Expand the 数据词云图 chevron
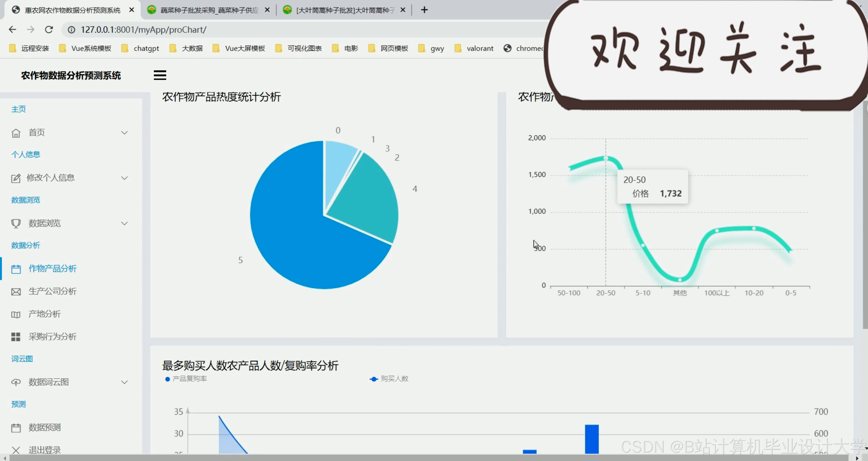The height and width of the screenshot is (461, 868). pyautogui.click(x=124, y=382)
